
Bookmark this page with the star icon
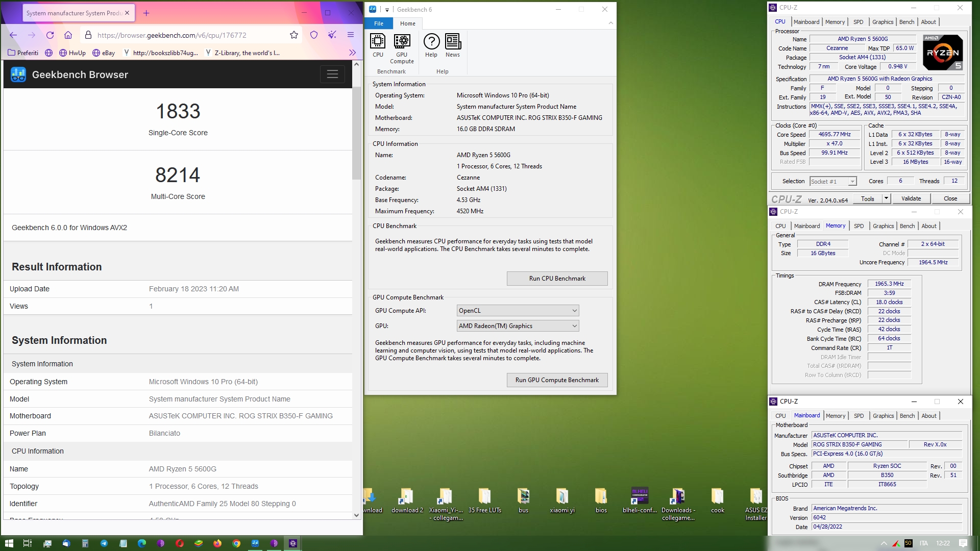[294, 35]
